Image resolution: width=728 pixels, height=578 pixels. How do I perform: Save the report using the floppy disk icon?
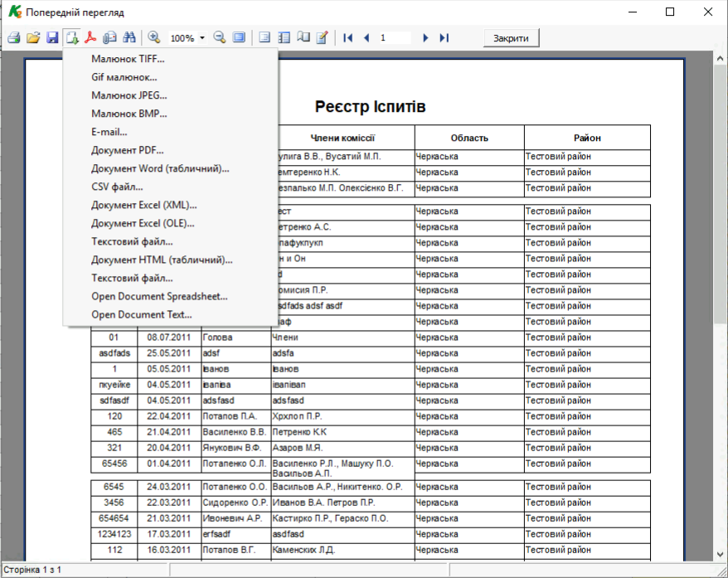pyautogui.click(x=52, y=37)
